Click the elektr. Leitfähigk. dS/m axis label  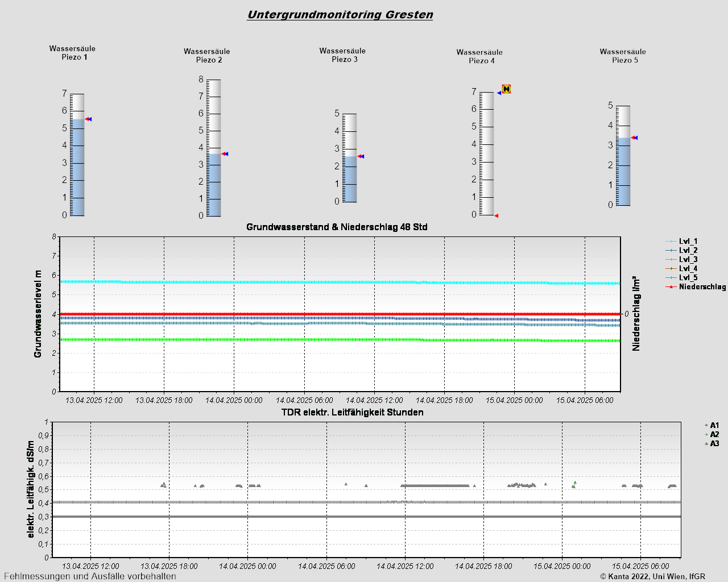tap(31, 489)
